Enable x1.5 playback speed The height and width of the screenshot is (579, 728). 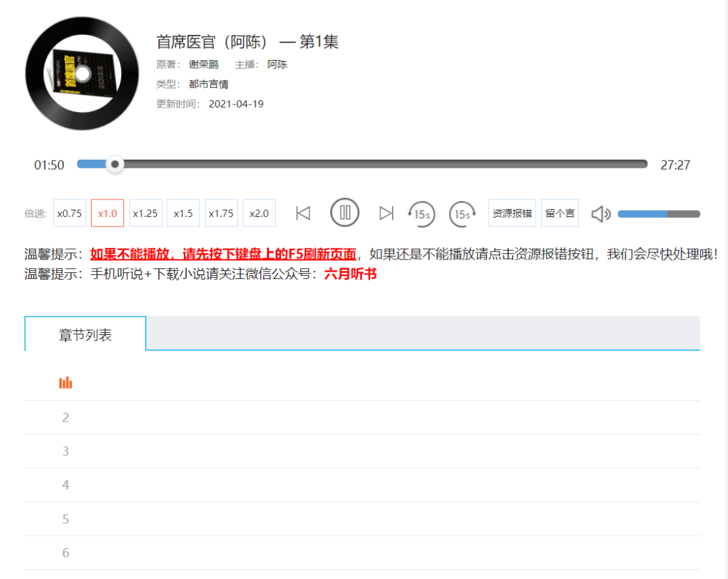[183, 212]
